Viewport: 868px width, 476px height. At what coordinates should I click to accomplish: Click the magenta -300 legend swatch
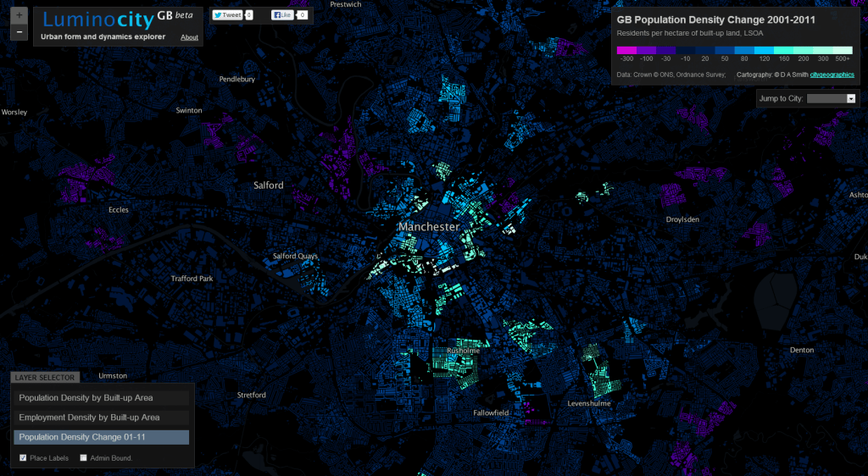click(626, 50)
